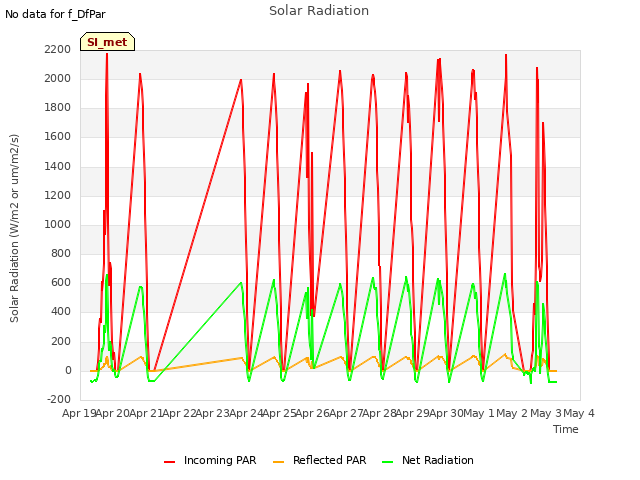This screenshot has height=480, width=640.
Task: Click the Apr 30 x-axis tick label
Action: pyautogui.click(x=446, y=413)
